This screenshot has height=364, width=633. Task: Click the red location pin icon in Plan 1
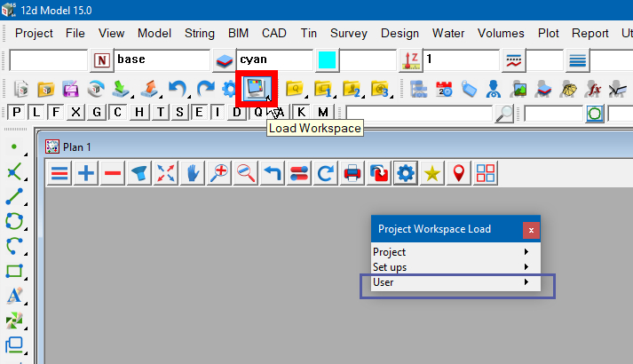click(x=459, y=173)
